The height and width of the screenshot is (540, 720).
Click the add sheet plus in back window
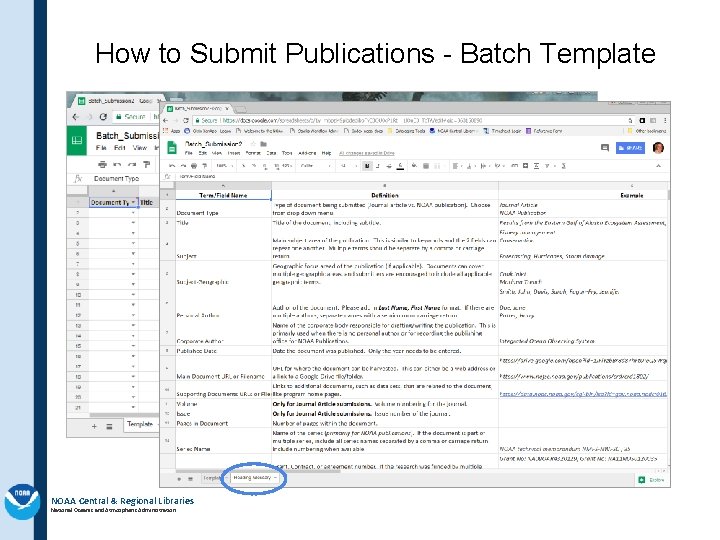coord(94,426)
